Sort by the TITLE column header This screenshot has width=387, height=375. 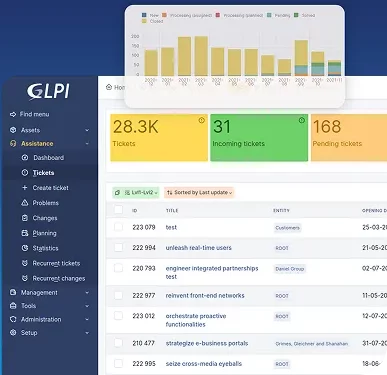(x=172, y=210)
